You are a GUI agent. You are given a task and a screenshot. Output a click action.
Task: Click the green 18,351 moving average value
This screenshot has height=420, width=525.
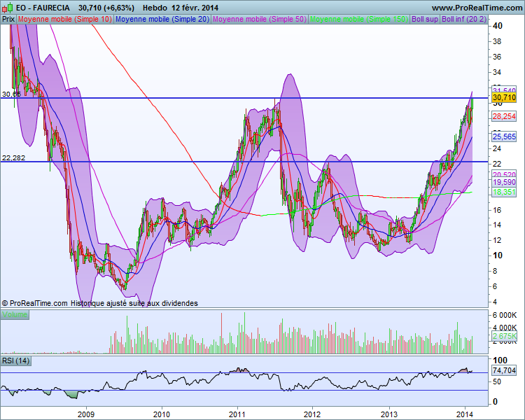[504, 192]
